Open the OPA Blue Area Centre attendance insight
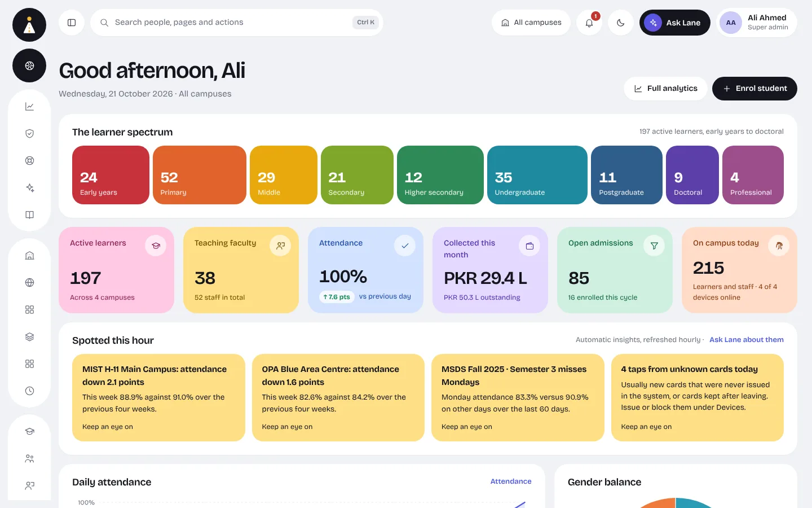Screen dimensions: 812x508 tap(338, 398)
